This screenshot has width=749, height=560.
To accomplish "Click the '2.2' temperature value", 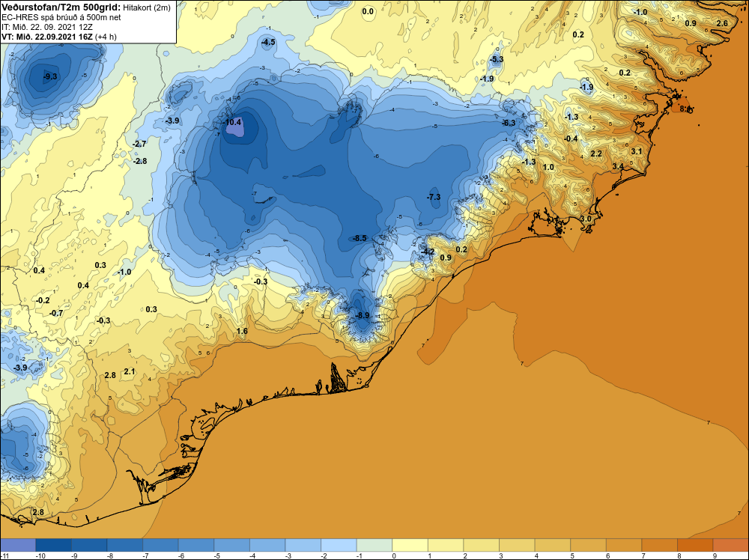I will (596, 153).
